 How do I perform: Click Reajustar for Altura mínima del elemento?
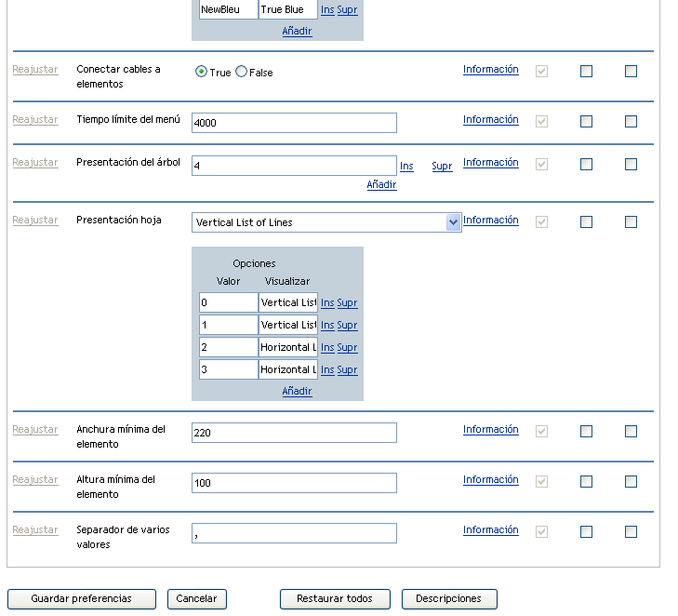point(35,480)
